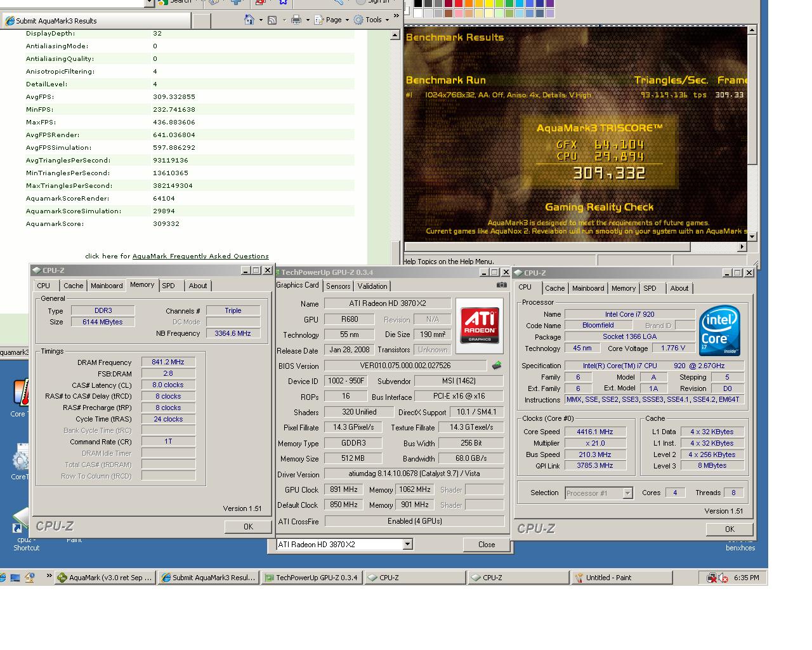812x650 pixels.
Task: Open AquaMark Frequently Asked Questions link
Action: (200, 256)
